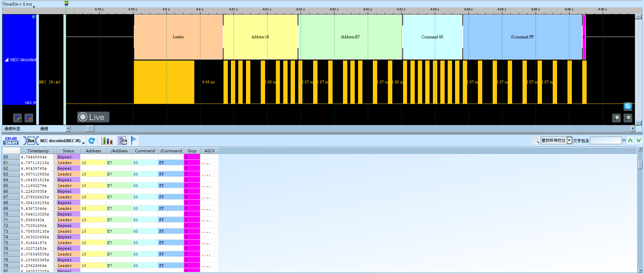The width and height of the screenshot is (644, 274).
Task: Select the NEC IR-A0 channel label
Action: (x=50, y=82)
